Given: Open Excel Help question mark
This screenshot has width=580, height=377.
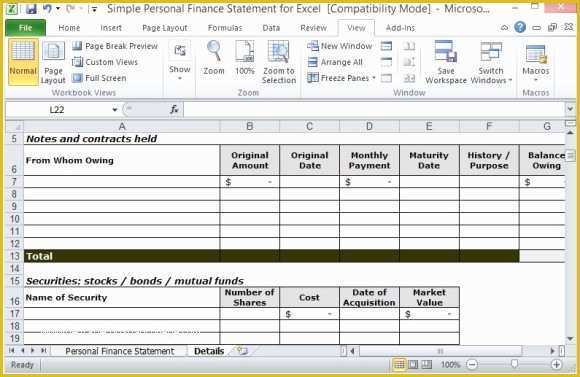Looking at the screenshot, I should (x=520, y=27).
